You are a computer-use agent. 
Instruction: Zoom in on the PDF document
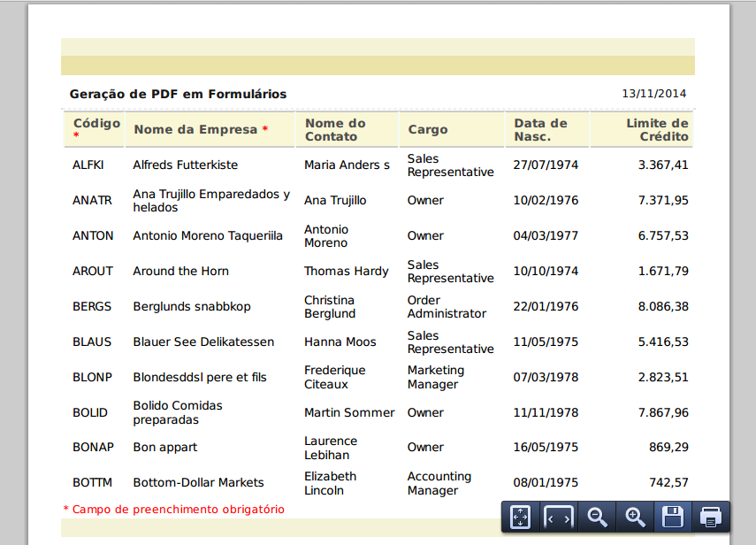pos(635,518)
